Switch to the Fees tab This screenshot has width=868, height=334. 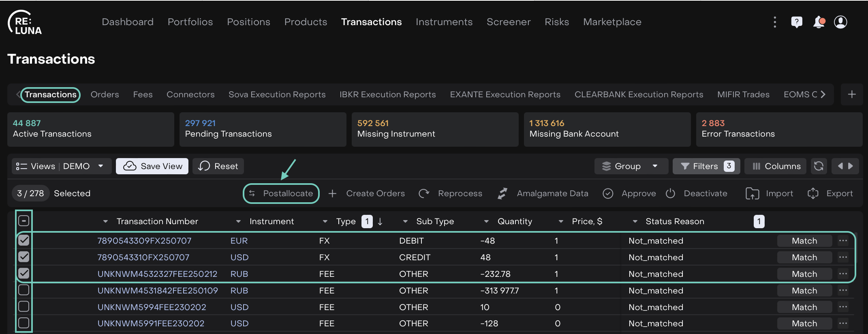point(143,94)
